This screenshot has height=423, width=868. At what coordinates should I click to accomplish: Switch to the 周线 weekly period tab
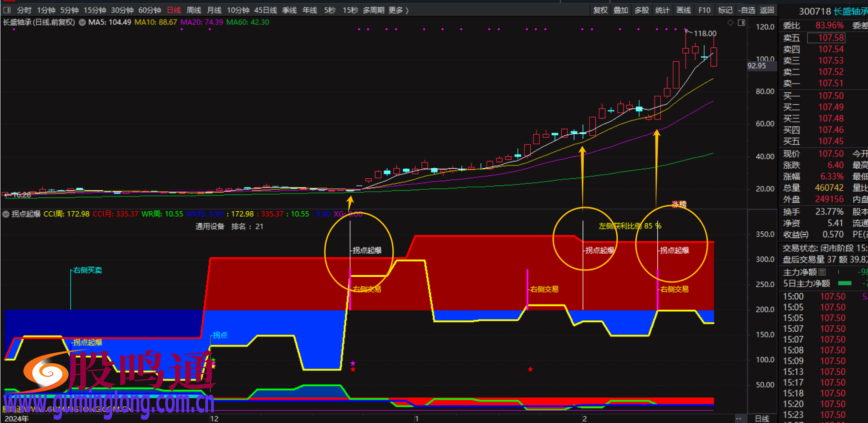(193, 10)
